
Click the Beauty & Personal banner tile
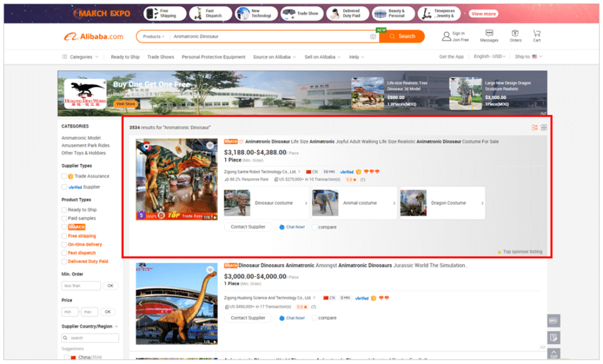394,13
